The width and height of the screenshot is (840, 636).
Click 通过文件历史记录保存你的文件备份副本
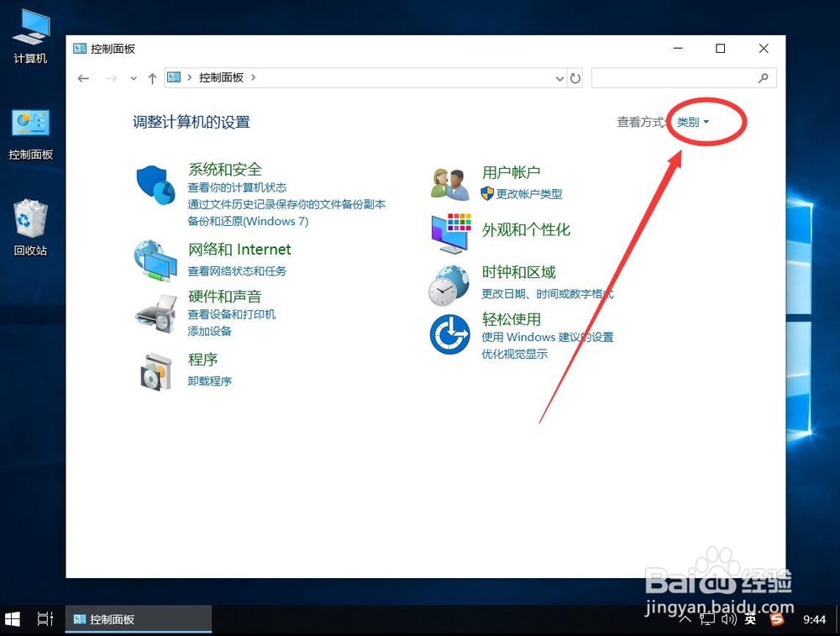click(286, 204)
